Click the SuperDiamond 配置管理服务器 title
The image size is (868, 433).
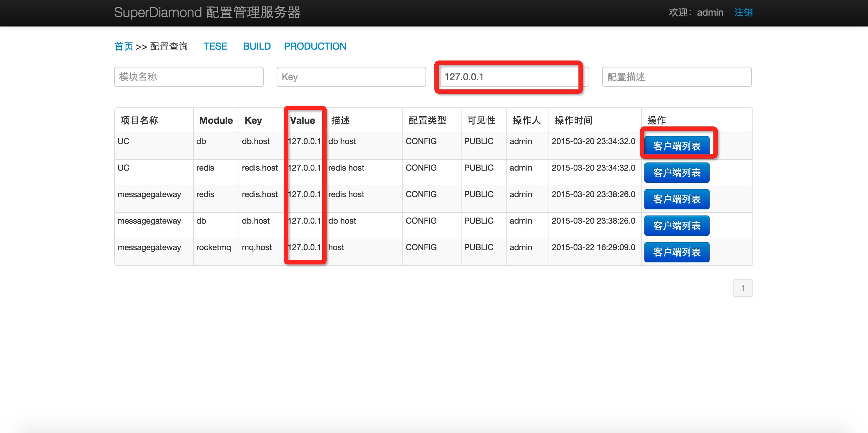207,13
